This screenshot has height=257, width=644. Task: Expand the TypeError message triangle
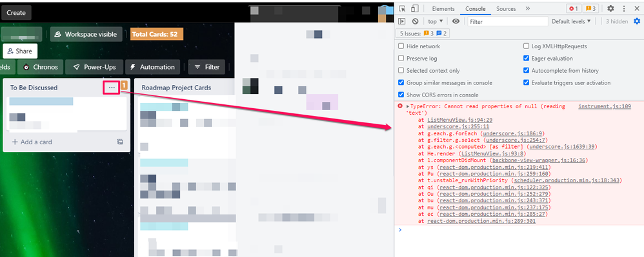(407, 106)
